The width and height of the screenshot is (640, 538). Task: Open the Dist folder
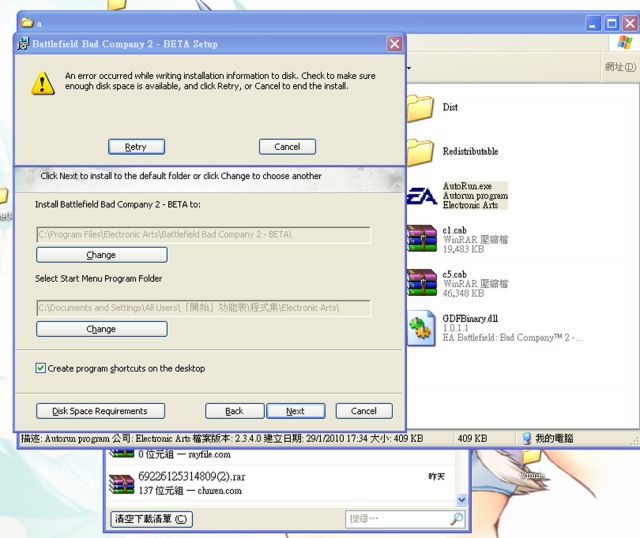(x=421, y=107)
